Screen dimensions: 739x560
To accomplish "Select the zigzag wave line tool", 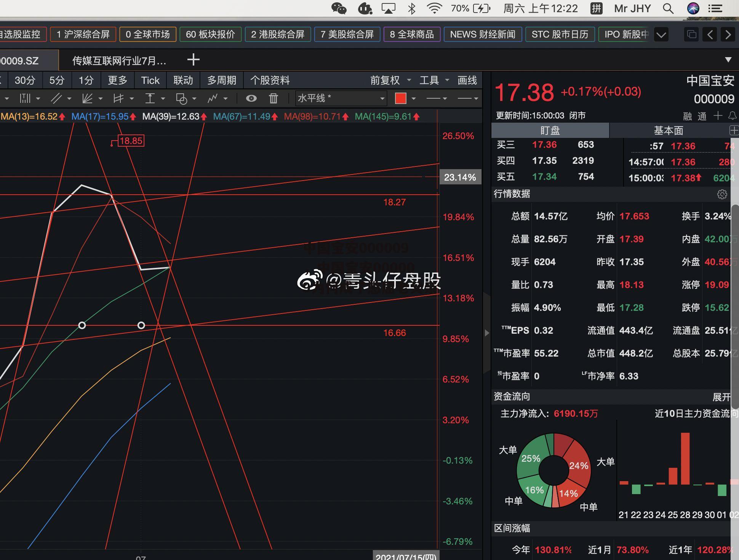I will tap(213, 99).
